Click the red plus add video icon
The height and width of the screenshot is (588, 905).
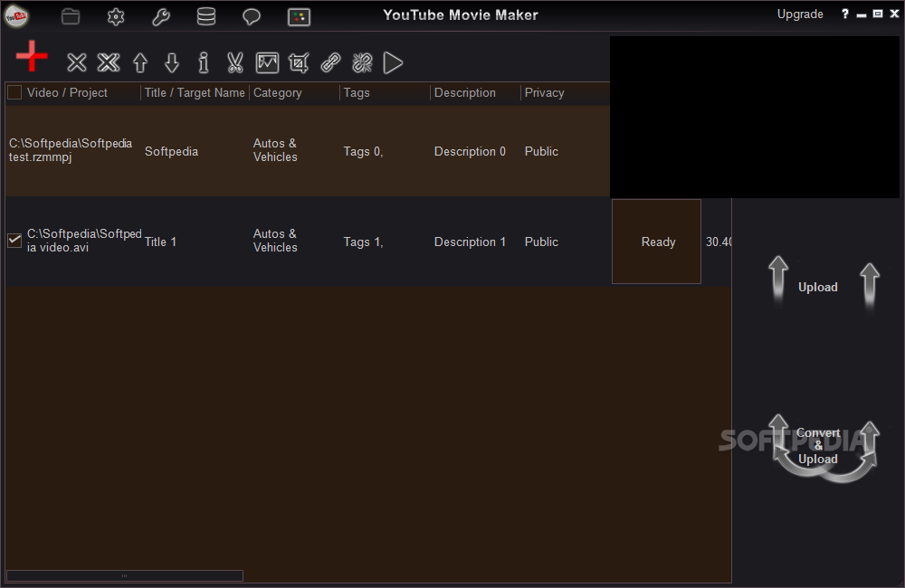click(x=32, y=56)
